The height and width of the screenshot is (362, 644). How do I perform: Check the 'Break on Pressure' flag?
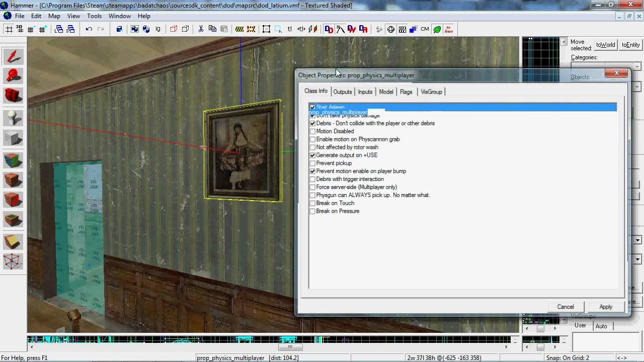tap(312, 211)
